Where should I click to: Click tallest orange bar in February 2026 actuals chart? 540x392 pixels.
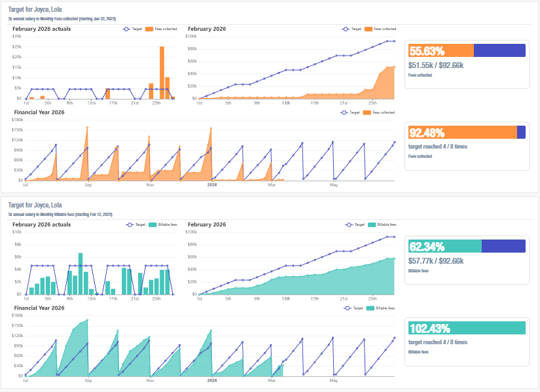162,72
